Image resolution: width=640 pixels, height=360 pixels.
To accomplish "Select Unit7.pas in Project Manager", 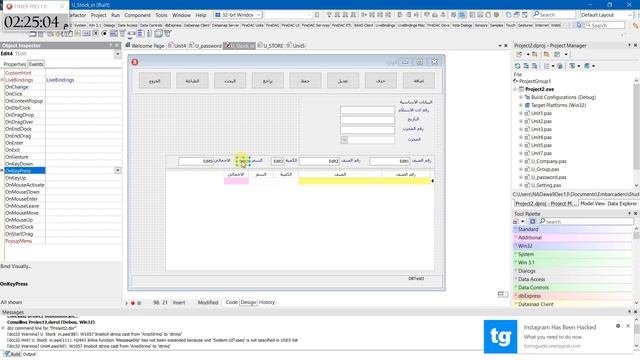I will (541, 153).
